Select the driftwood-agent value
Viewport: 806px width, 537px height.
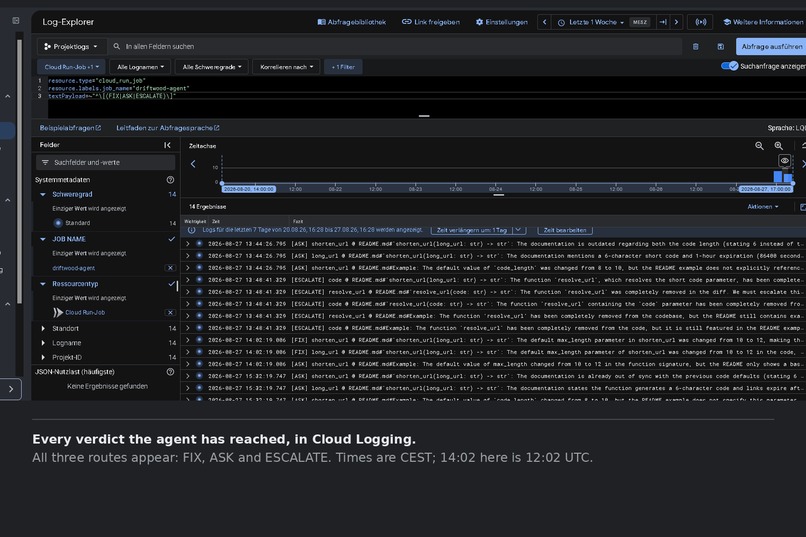[x=74, y=268]
